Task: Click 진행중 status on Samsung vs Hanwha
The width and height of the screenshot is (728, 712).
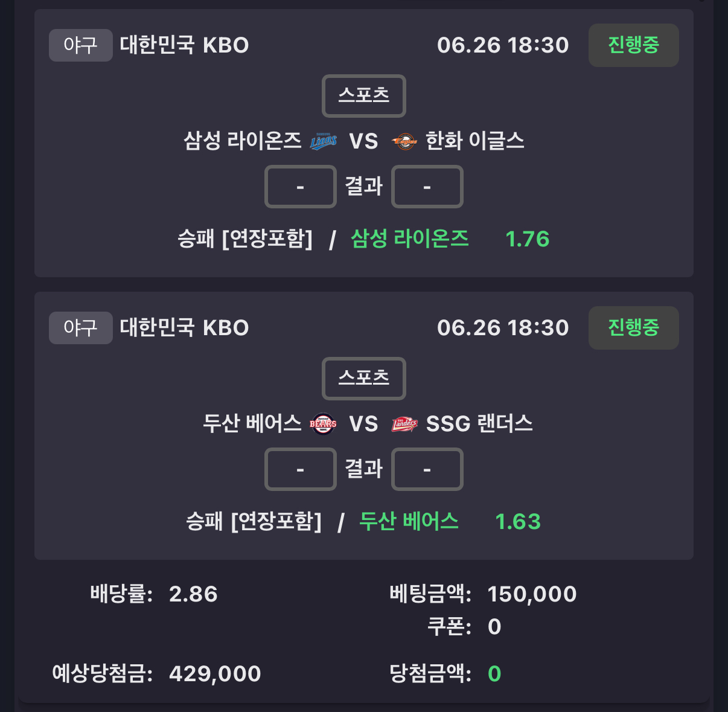Action: click(633, 45)
